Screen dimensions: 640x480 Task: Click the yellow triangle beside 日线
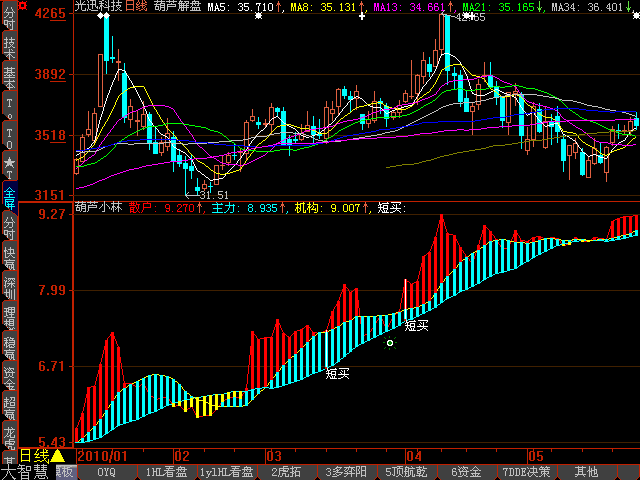click(57, 456)
